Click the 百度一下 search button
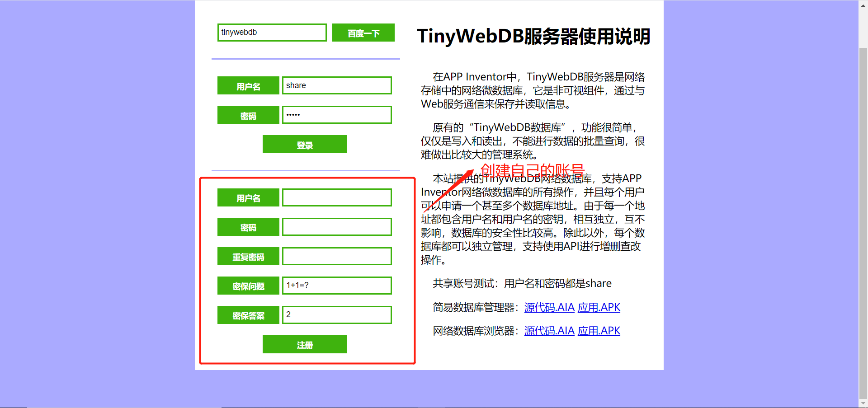 pyautogui.click(x=363, y=33)
